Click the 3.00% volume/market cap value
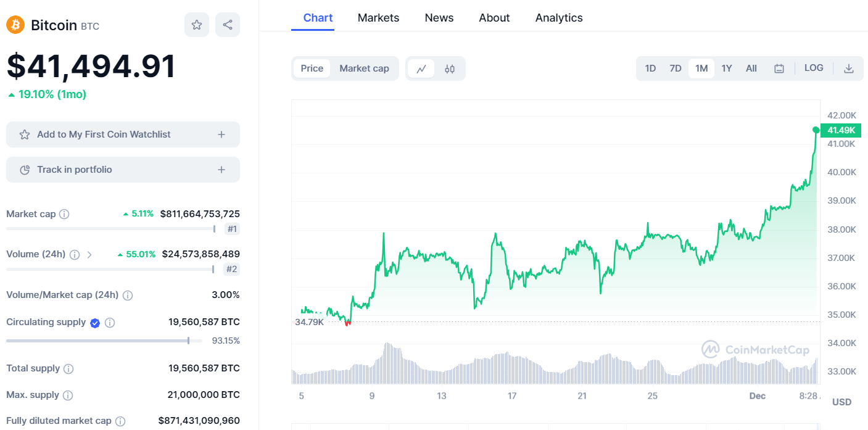Viewport: 868px width, 430px height. [226, 295]
